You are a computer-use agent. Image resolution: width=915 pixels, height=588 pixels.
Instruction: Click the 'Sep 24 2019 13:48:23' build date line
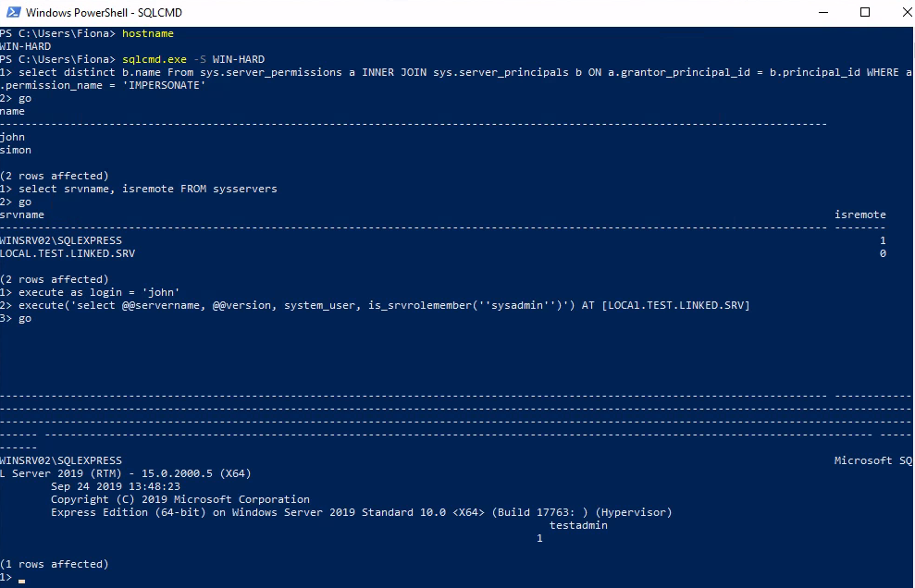coord(116,486)
